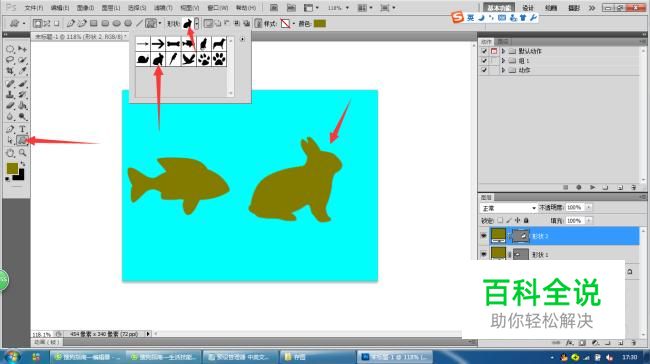The image size is (650, 364).
Task: Click the olive color swatch in options bar
Action: pyautogui.click(x=320, y=24)
